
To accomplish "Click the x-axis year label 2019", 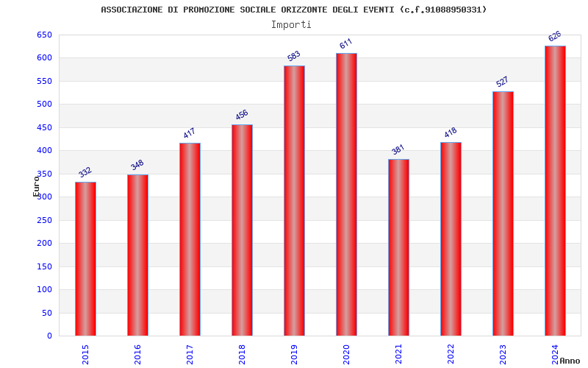I will 294,355.
